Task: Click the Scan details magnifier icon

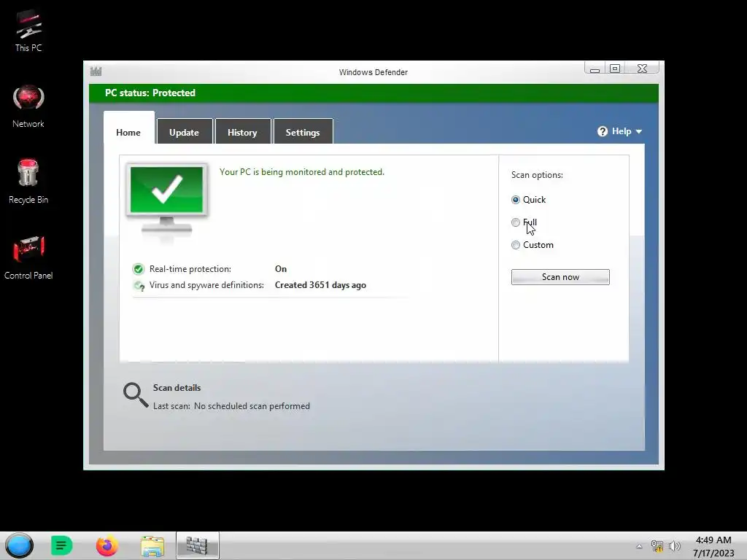Action: pyautogui.click(x=136, y=395)
